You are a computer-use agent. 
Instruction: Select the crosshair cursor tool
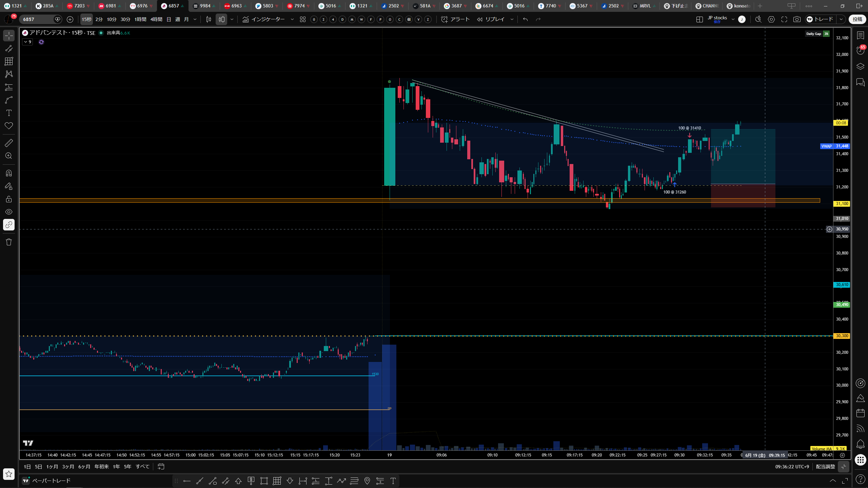(9, 36)
